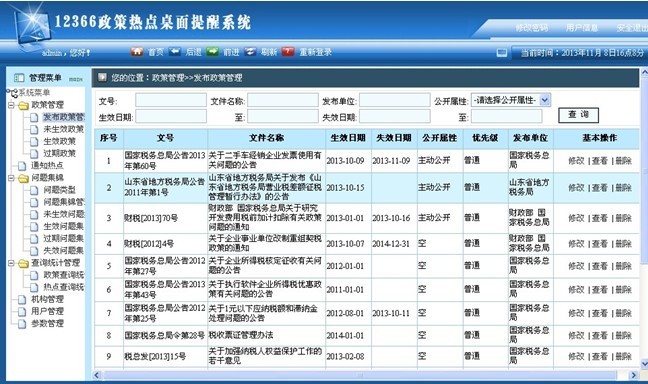This screenshot has width=648, height=384.
Task: Click 修改 link for row 1
Action: click(x=576, y=161)
